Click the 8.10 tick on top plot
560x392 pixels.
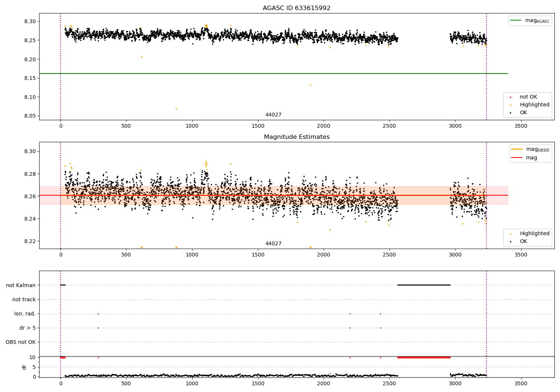(30, 97)
